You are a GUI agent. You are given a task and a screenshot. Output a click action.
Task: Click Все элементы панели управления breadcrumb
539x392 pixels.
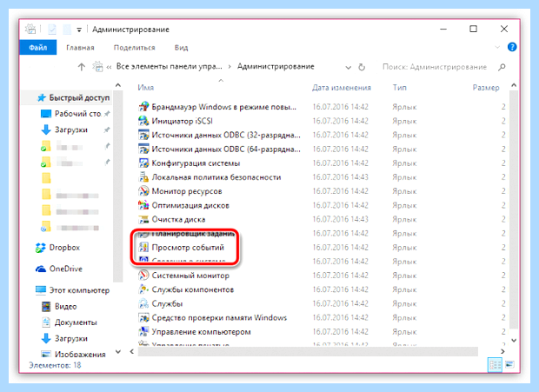click(170, 66)
